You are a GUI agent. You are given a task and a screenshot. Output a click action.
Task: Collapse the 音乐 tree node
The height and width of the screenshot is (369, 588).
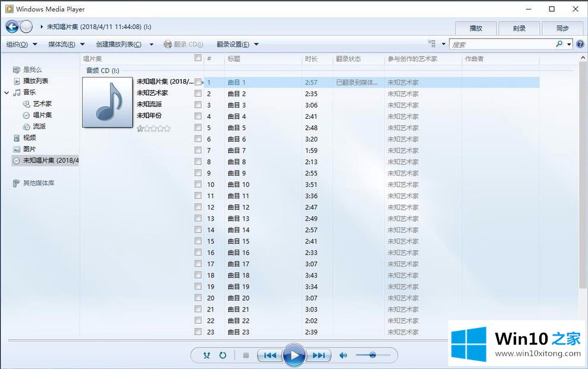coord(7,93)
